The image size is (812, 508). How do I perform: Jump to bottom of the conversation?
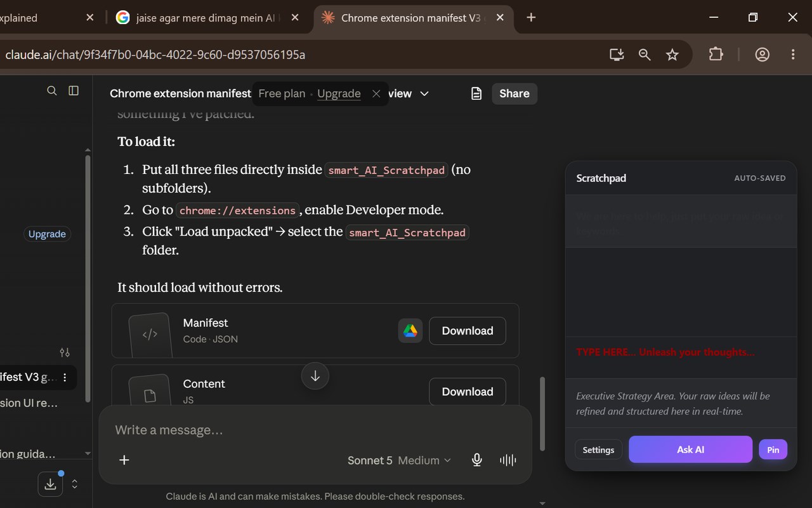[x=315, y=376]
